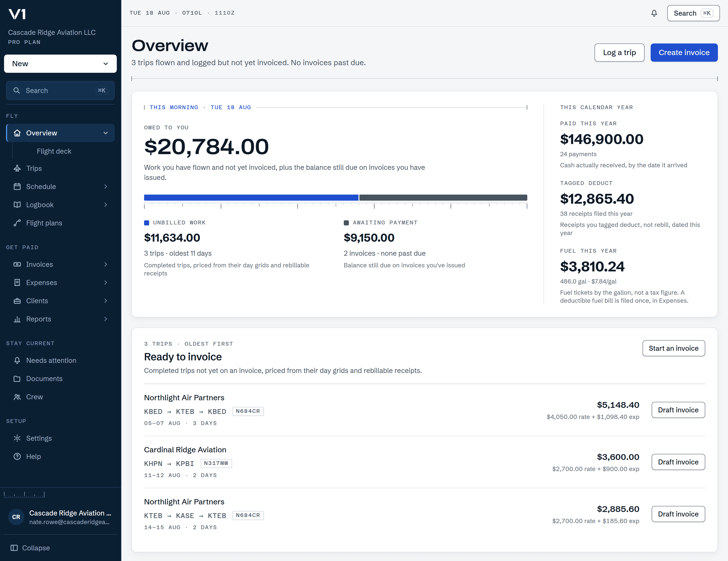Click Start an invoice button
728x561 pixels.
point(673,348)
